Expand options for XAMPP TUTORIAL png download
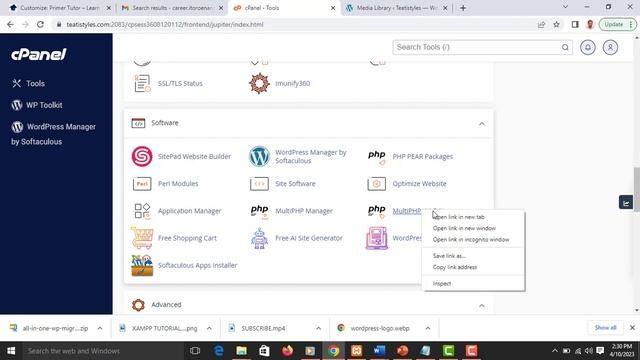Viewport: 640px width, 360px height. (x=209, y=328)
